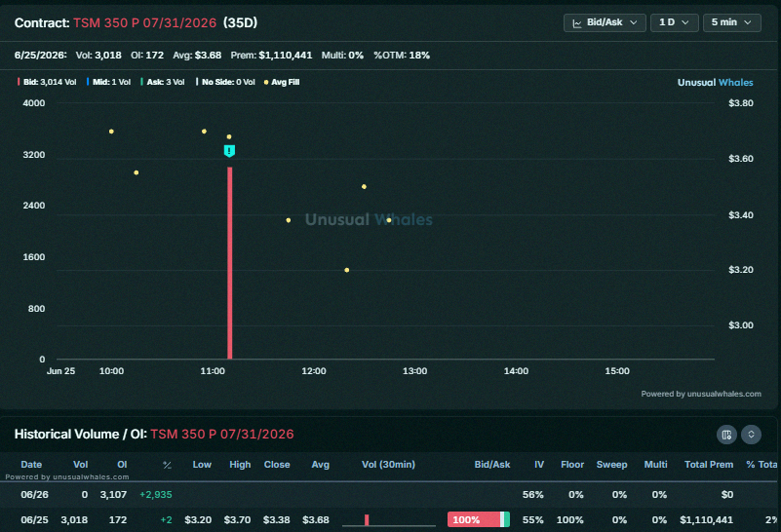Screen dimensions: 781x532
Task: Sort by the Avg column header
Action: coord(320,465)
